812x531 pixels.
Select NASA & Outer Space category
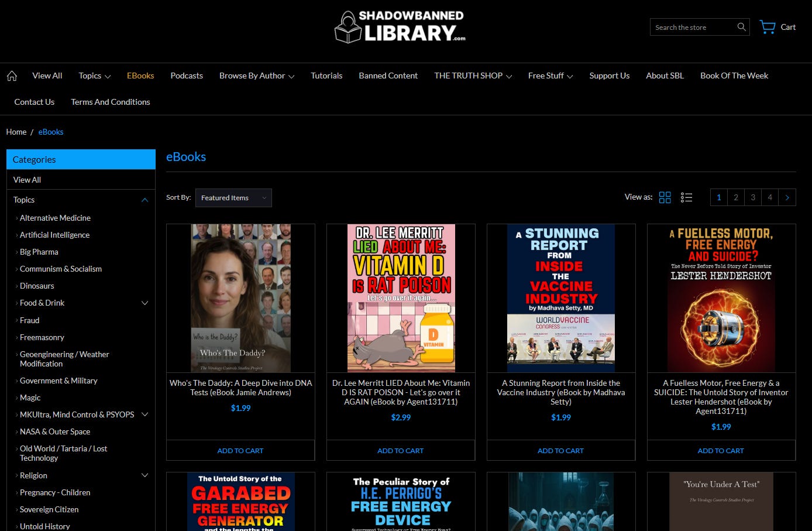pyautogui.click(x=55, y=431)
